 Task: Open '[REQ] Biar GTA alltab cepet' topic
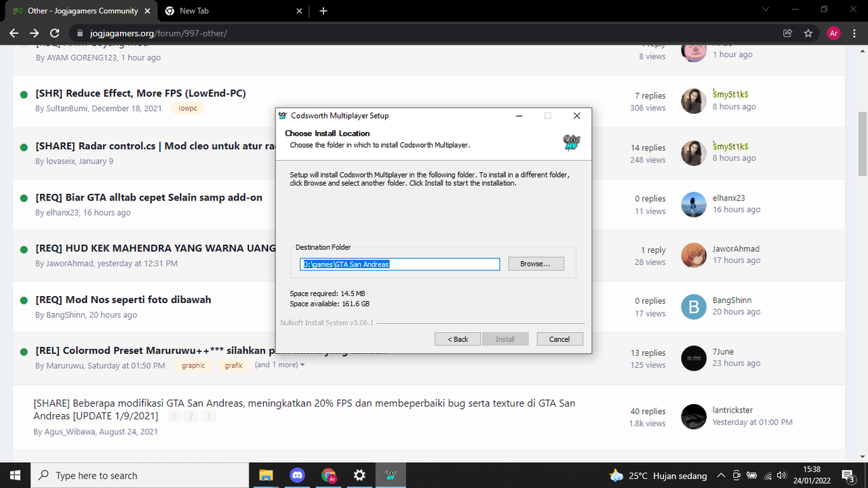pos(149,198)
